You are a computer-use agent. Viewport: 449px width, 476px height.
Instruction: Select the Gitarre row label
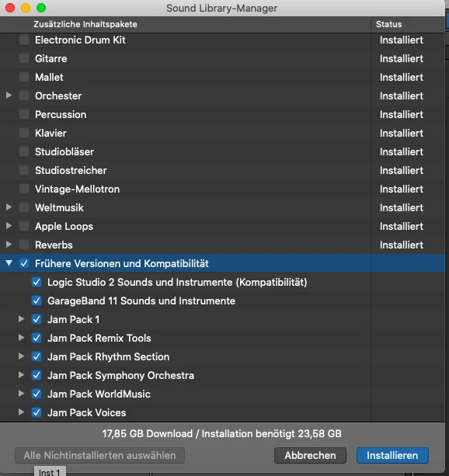(51, 58)
